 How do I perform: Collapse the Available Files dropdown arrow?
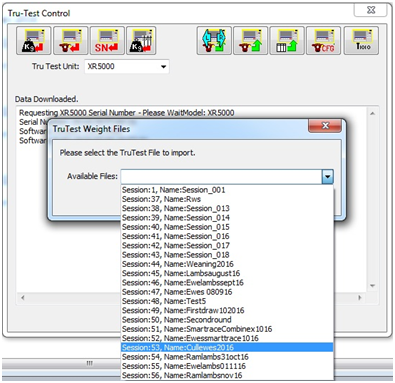(x=328, y=177)
